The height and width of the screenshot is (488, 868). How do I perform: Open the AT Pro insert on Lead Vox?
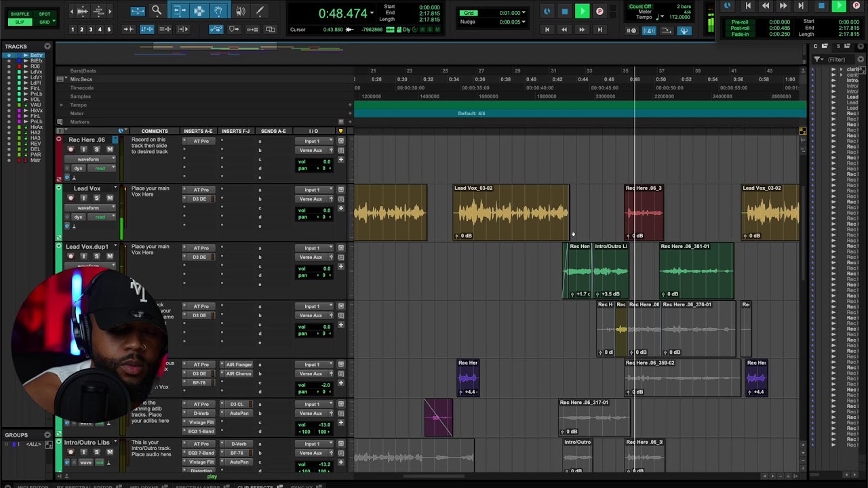tap(201, 190)
